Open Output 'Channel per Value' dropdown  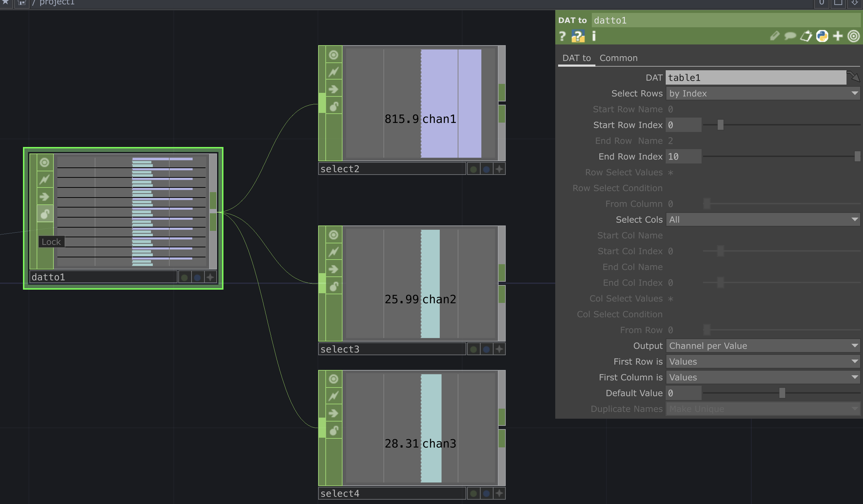click(x=763, y=346)
